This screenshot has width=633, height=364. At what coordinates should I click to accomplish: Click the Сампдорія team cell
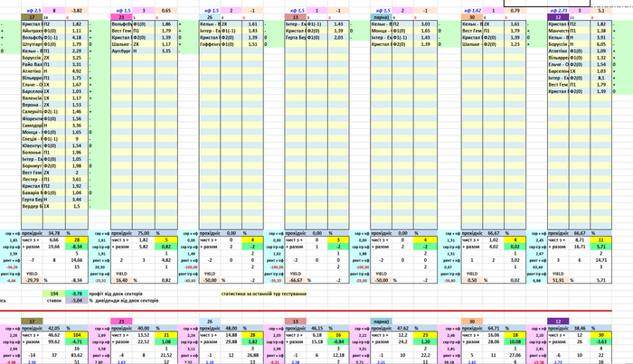click(32, 126)
